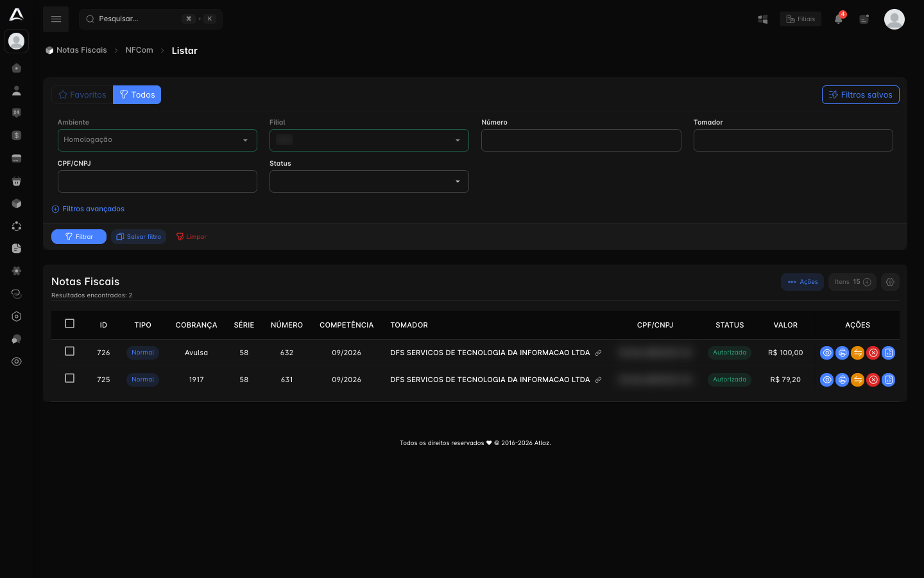Download XML file for invoice 726
Viewport: 924px width, 578px height.
(x=888, y=353)
